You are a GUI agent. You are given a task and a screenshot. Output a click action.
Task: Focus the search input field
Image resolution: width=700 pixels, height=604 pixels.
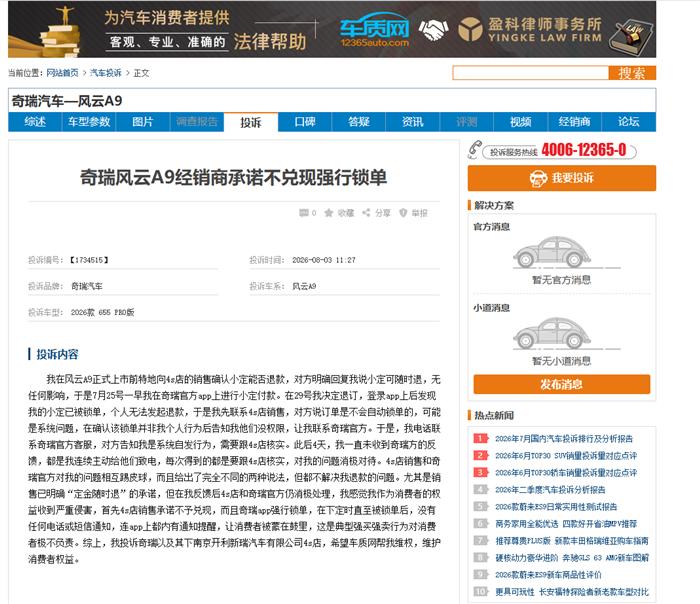(530, 73)
